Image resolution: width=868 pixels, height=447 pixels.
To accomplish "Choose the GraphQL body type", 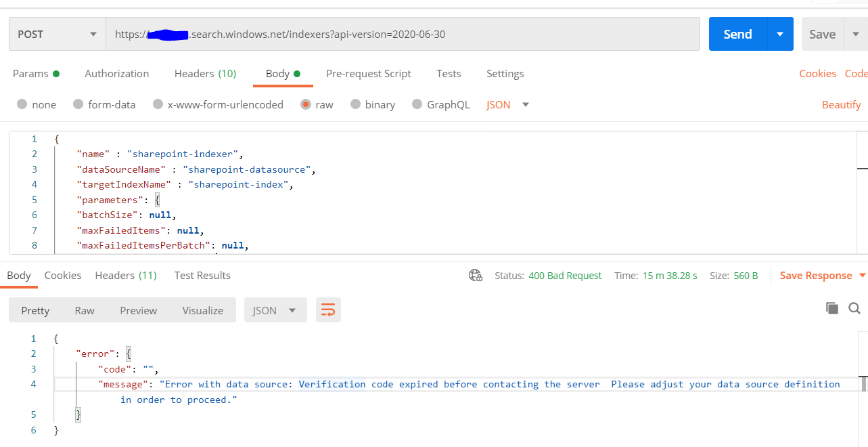I will pos(417,104).
